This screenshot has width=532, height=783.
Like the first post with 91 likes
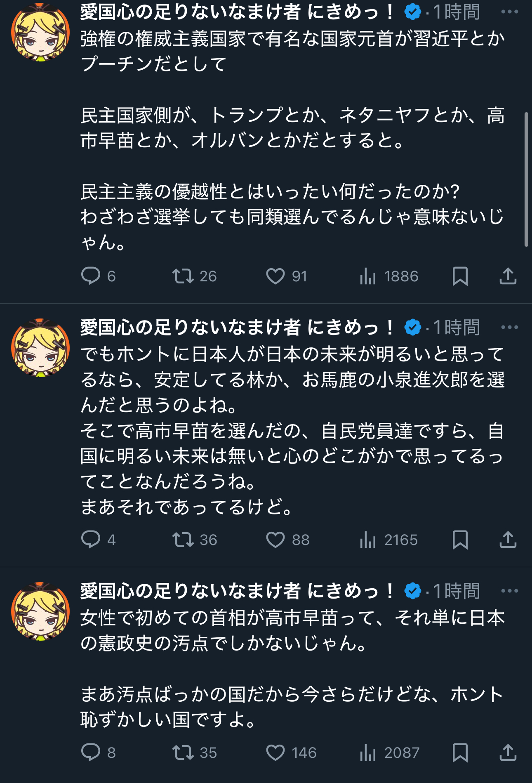[275, 276]
